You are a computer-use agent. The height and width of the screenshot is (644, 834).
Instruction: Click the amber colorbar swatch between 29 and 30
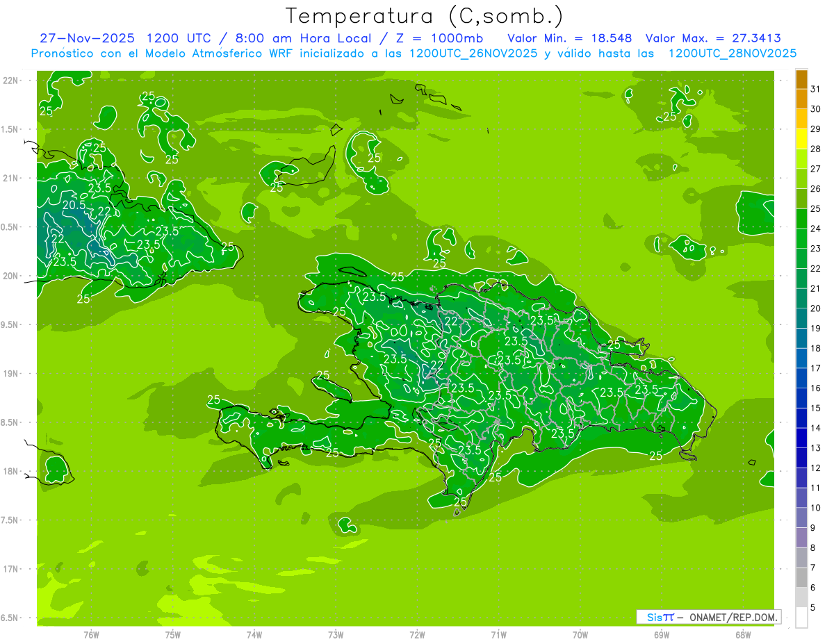point(801,119)
